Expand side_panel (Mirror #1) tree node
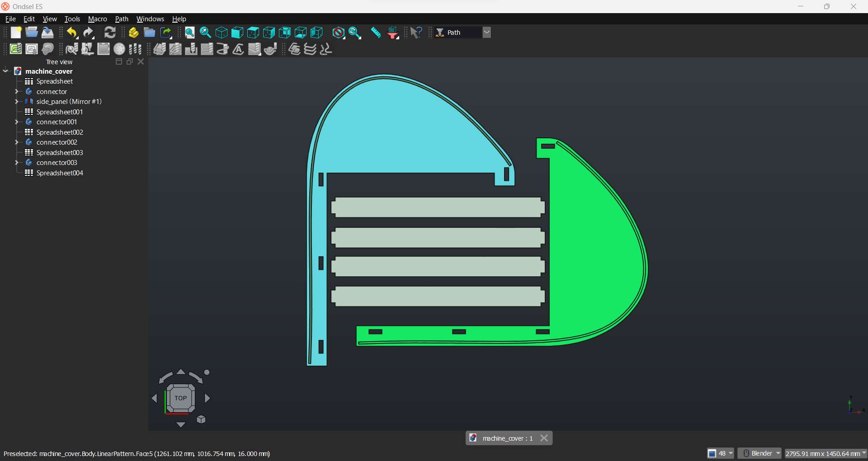This screenshot has height=461, width=868. 17,102
